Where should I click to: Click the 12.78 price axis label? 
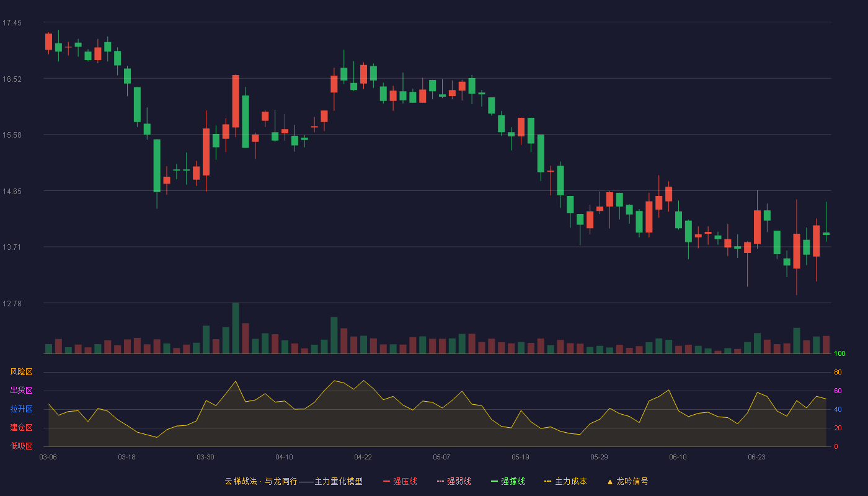coord(12,303)
